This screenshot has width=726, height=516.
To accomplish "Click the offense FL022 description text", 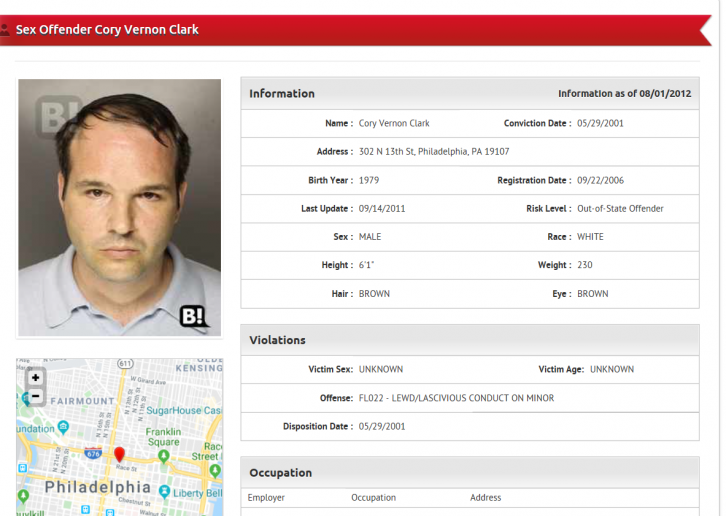I will 456,398.
